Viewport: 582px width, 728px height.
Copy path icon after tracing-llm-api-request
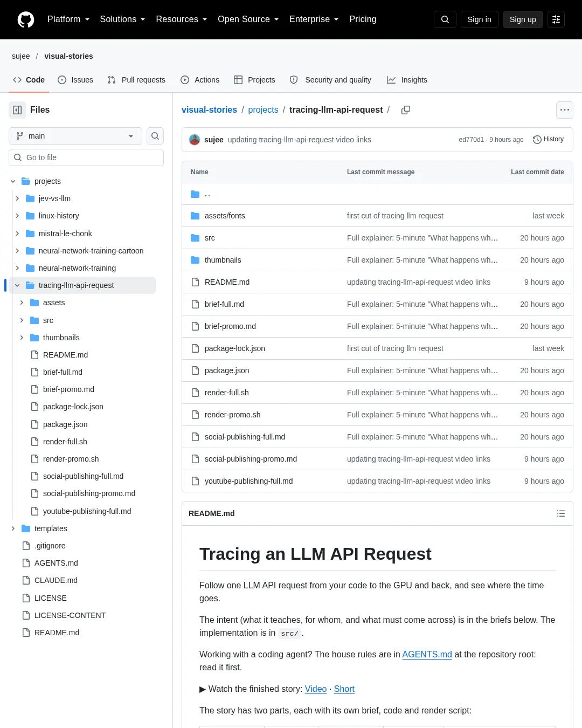pyautogui.click(x=406, y=110)
